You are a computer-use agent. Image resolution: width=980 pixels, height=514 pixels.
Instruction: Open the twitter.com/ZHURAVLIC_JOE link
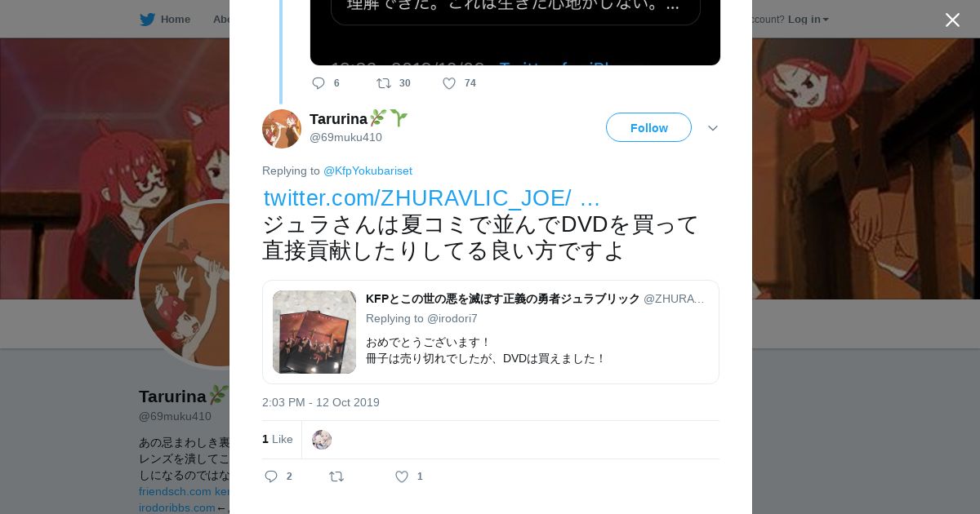click(x=431, y=198)
